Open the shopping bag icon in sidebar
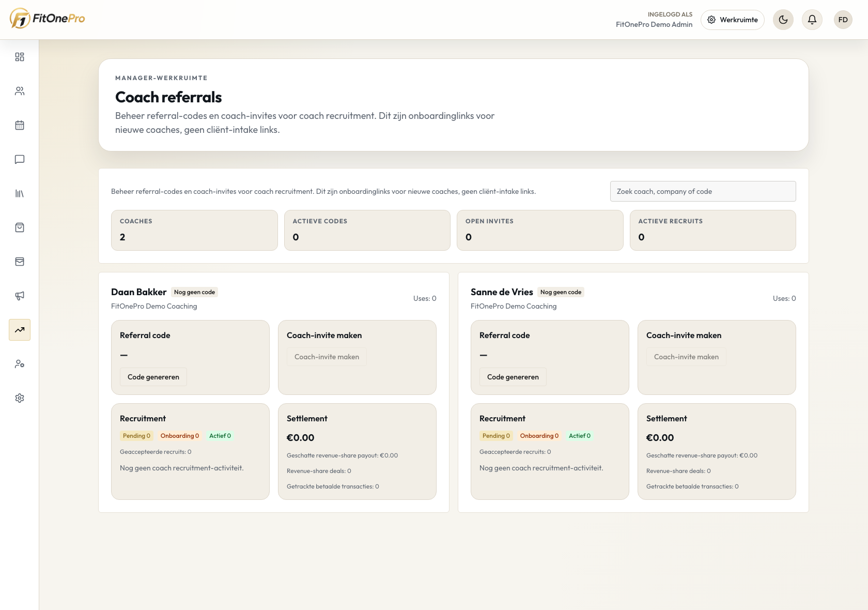This screenshot has width=868, height=610. point(20,227)
